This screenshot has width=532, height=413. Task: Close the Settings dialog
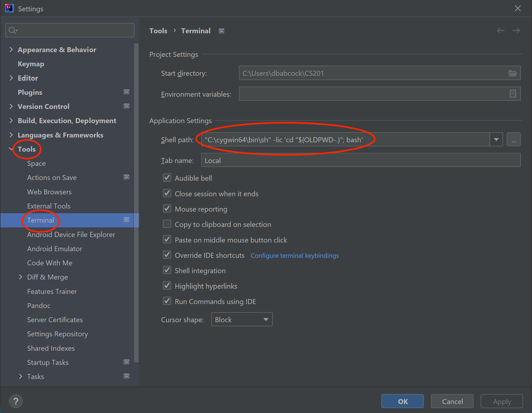[x=518, y=8]
